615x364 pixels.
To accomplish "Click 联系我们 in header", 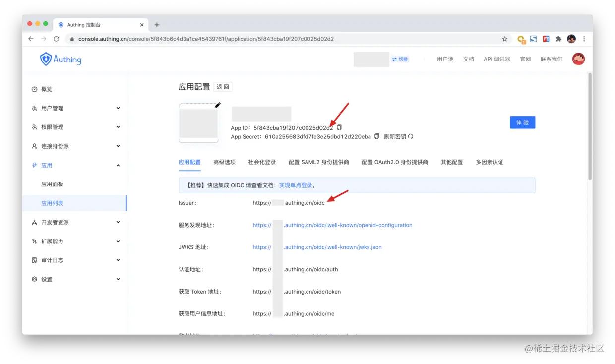I will [552, 59].
